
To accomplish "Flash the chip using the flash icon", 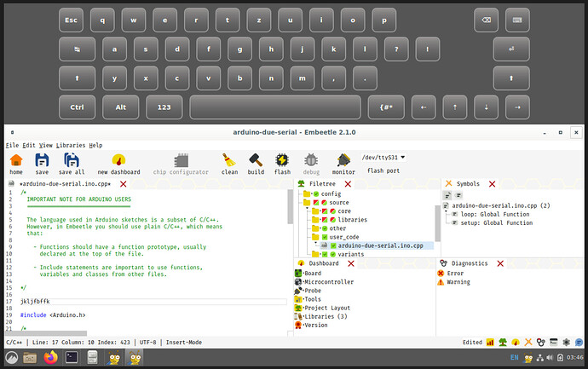I will 282,161.
